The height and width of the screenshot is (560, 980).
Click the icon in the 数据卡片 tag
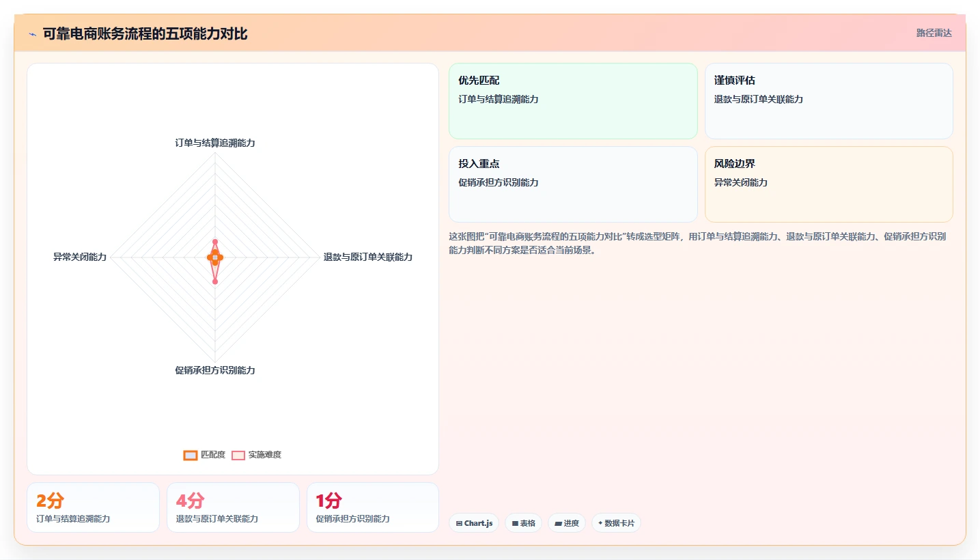click(600, 523)
